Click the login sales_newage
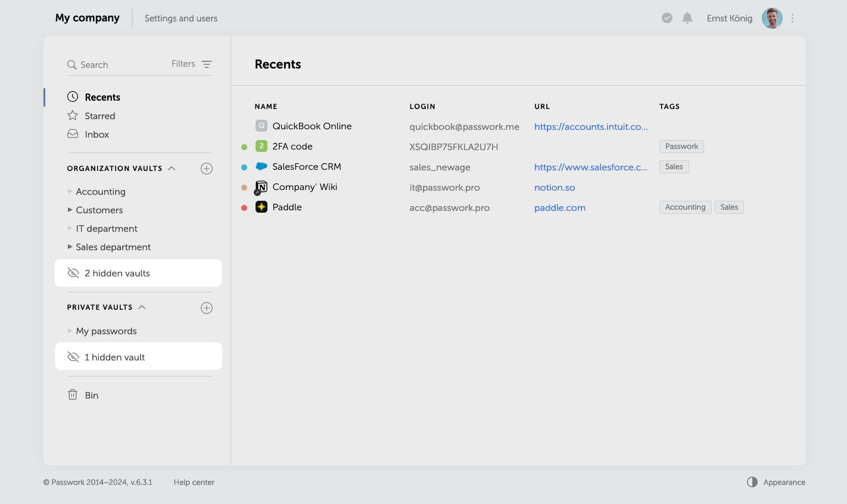 [440, 167]
